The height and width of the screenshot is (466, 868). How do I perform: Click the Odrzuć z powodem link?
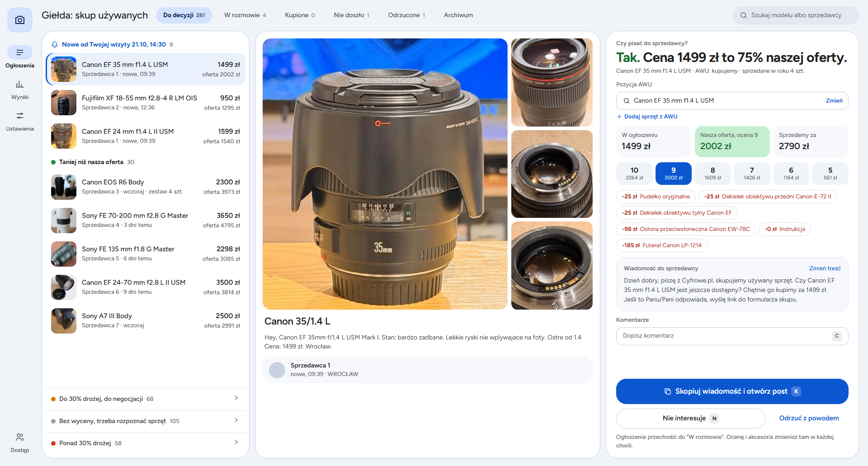pos(809,419)
